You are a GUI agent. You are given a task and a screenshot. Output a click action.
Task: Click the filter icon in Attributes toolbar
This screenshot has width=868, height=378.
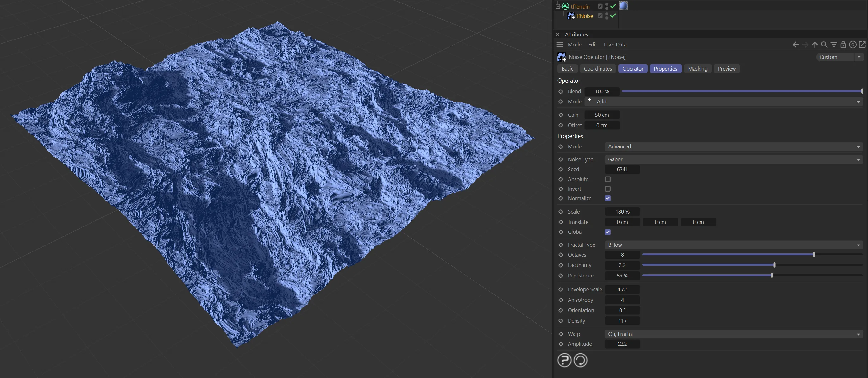pyautogui.click(x=833, y=45)
